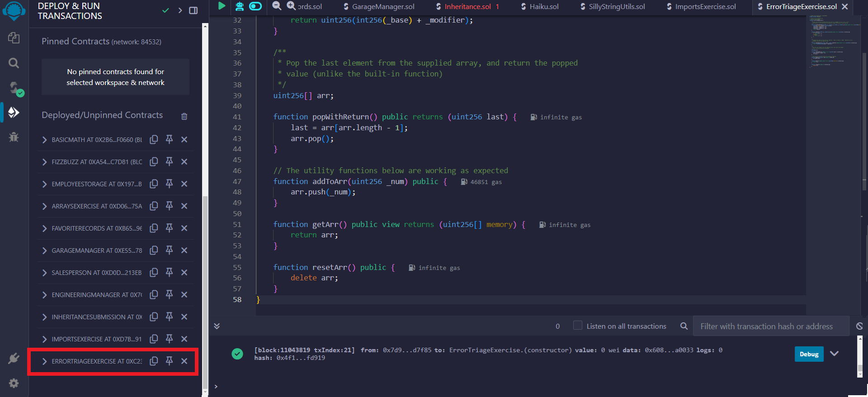Switch to the Haiku.sol tab
The image size is (868, 397).
(540, 6)
